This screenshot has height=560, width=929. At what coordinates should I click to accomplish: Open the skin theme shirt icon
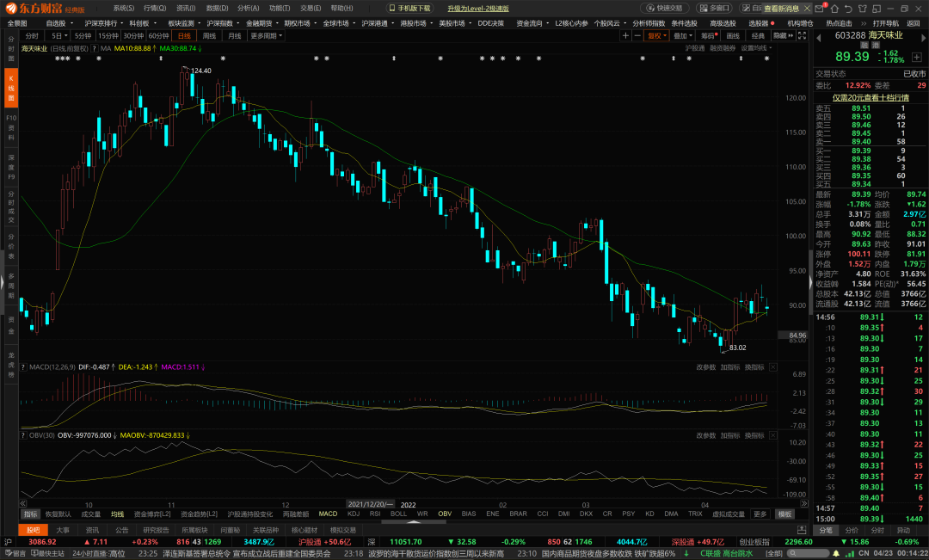[862, 9]
